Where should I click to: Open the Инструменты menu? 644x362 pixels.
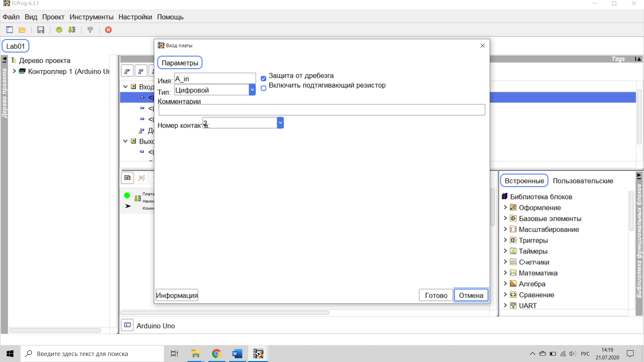[91, 17]
